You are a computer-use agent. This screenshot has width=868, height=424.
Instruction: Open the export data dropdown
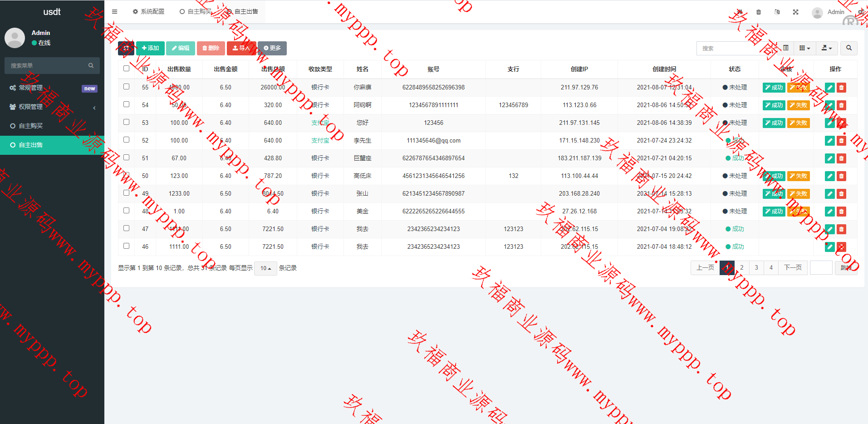coord(827,48)
